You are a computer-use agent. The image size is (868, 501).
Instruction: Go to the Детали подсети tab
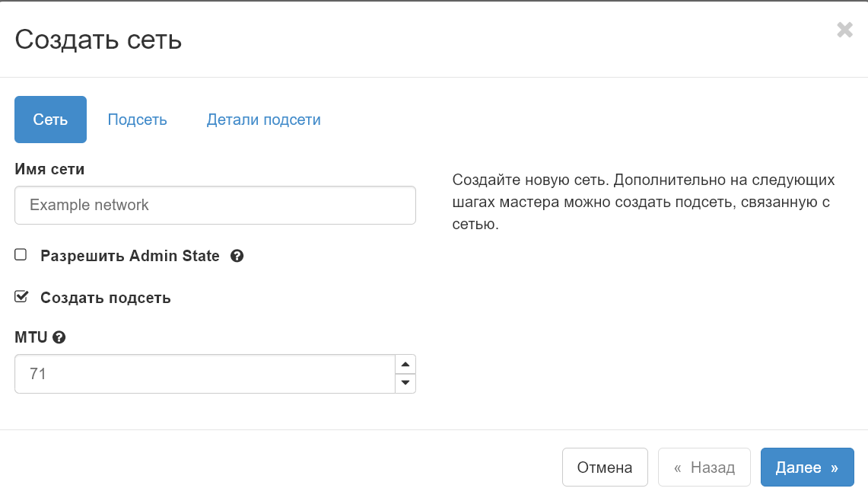coord(263,120)
